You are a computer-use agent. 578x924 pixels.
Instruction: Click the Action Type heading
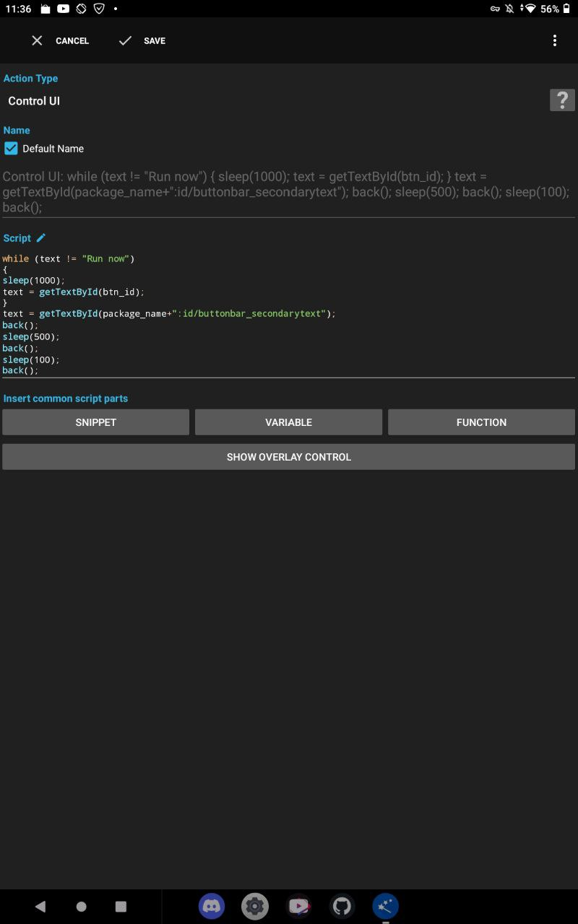tap(30, 78)
